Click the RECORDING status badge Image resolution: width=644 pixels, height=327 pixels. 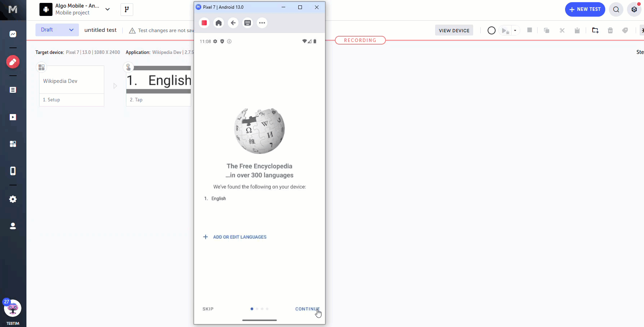(x=360, y=40)
